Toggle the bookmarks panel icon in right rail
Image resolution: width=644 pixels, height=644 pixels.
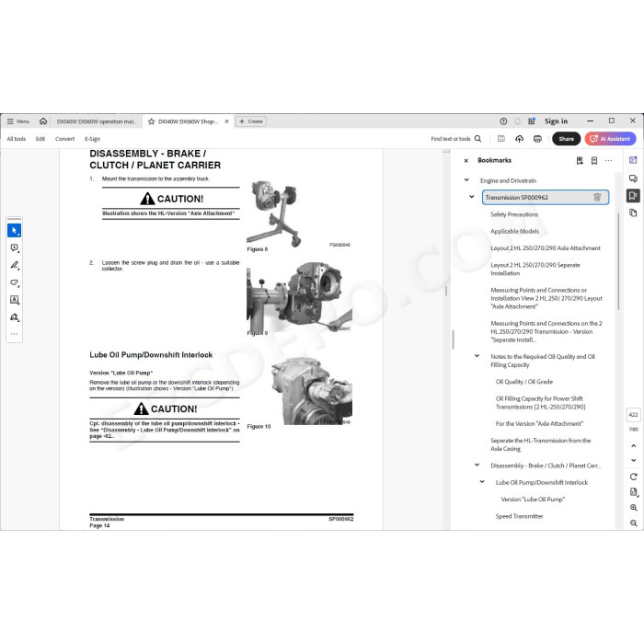point(633,195)
